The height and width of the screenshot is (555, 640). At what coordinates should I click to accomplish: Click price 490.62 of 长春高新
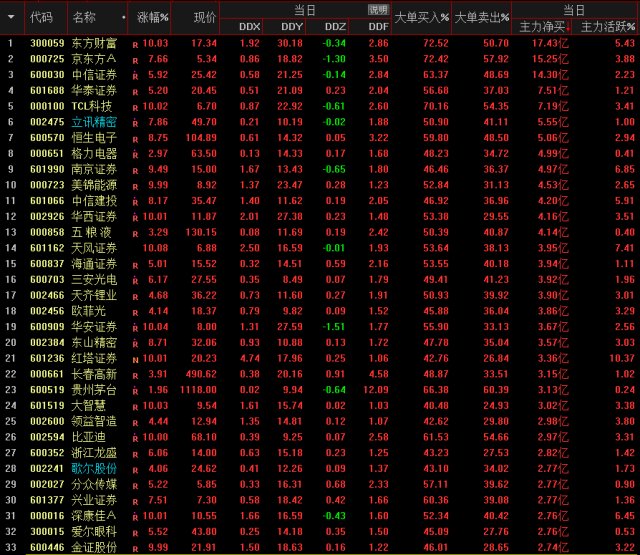pyautogui.click(x=201, y=374)
